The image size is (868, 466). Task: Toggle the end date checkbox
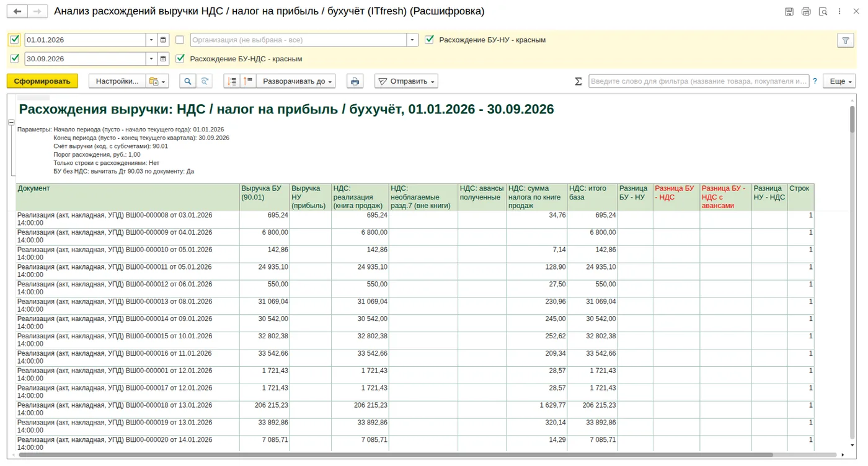pos(15,59)
